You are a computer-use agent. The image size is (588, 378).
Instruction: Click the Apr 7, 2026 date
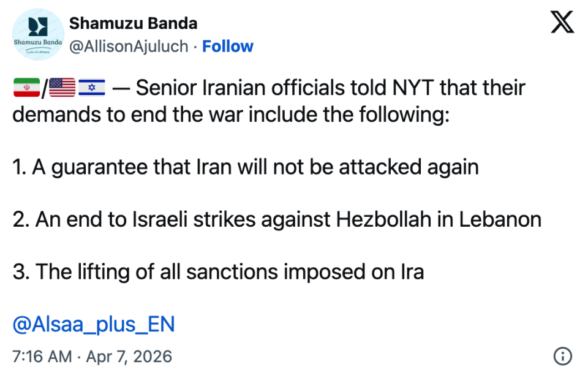(132, 356)
